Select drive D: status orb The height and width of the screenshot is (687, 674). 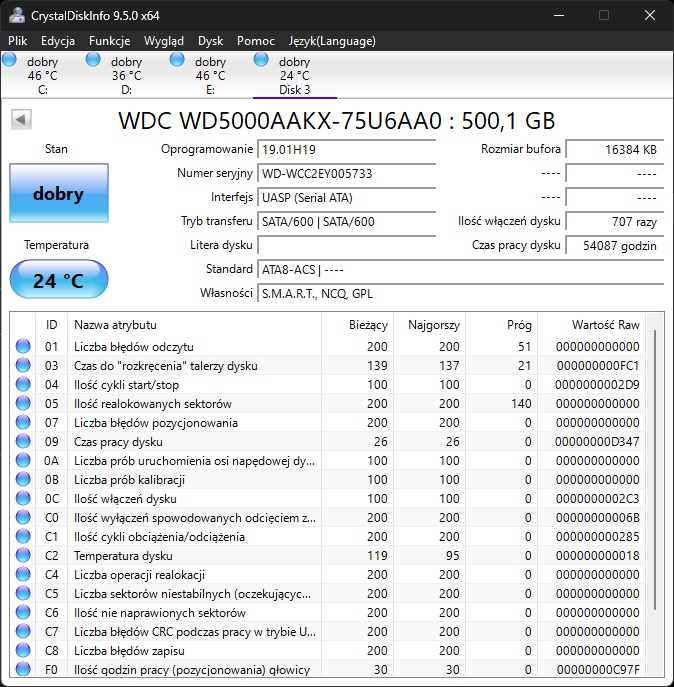pyautogui.click(x=93, y=61)
